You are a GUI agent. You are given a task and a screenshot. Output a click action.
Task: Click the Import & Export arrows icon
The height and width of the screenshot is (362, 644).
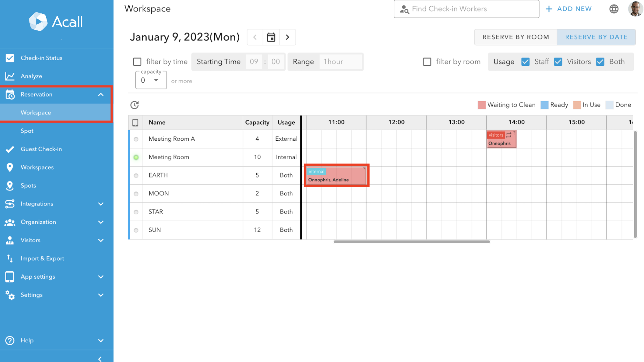pyautogui.click(x=10, y=258)
